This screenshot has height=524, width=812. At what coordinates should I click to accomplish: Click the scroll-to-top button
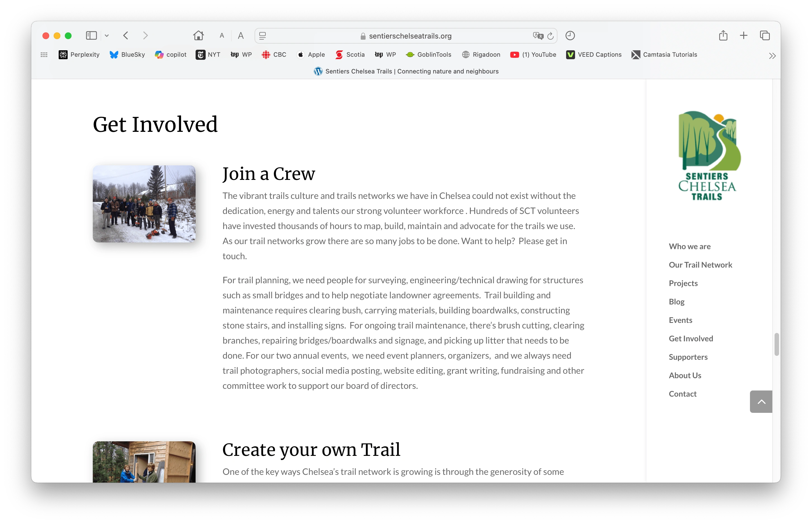pyautogui.click(x=762, y=402)
